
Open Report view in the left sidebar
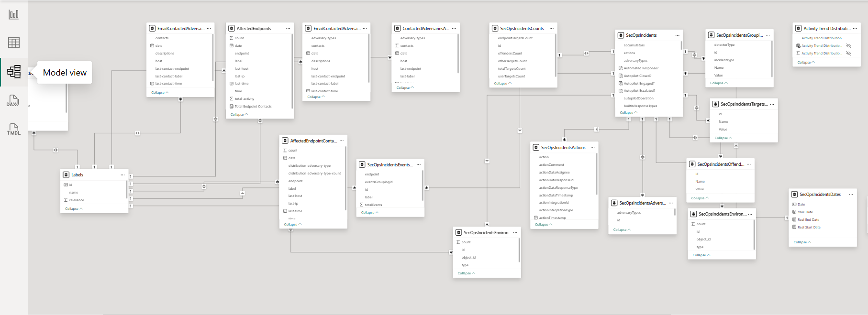pos(13,14)
